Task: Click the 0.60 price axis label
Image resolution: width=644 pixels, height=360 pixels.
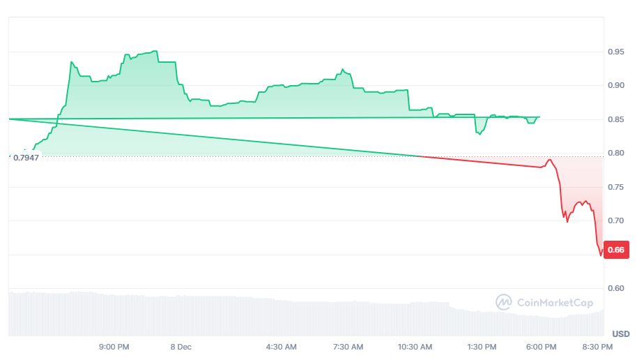Action: tap(615, 288)
